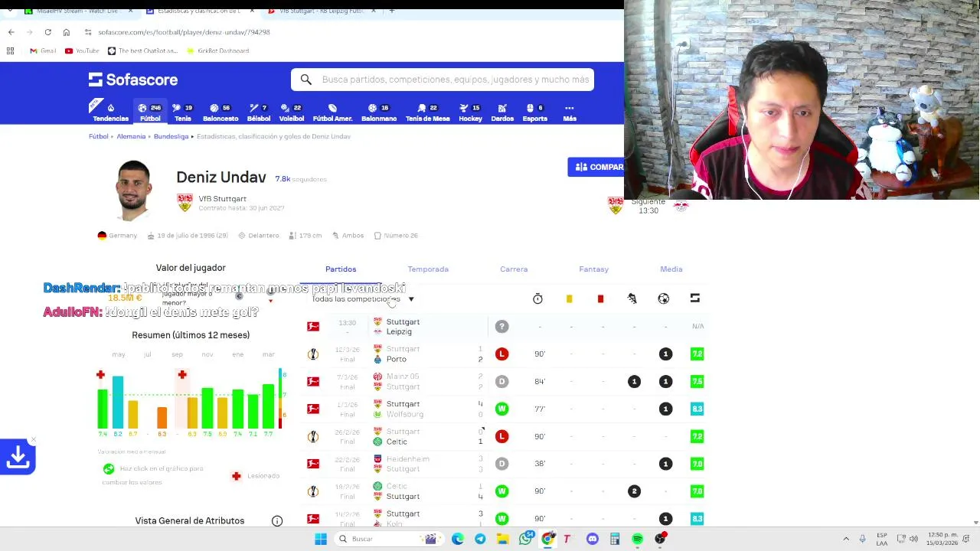Open Discord from the taskbar
The height and width of the screenshot is (551, 980).
point(592,539)
